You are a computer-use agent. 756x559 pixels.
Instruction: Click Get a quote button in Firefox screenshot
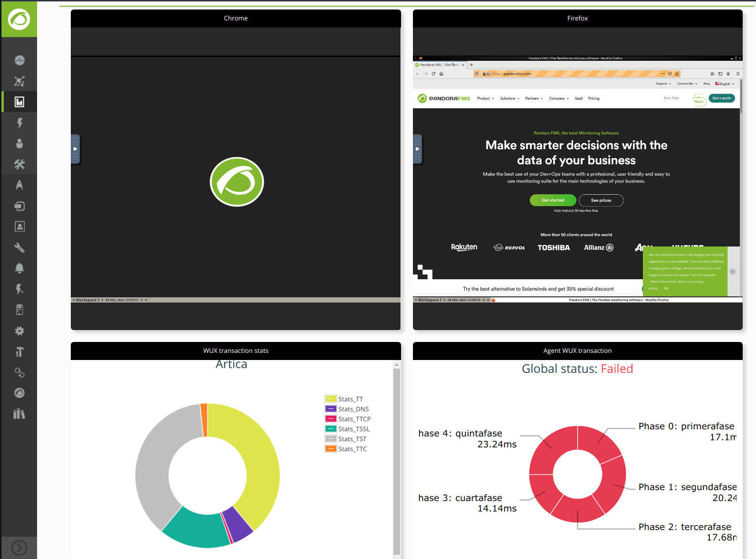click(x=722, y=98)
